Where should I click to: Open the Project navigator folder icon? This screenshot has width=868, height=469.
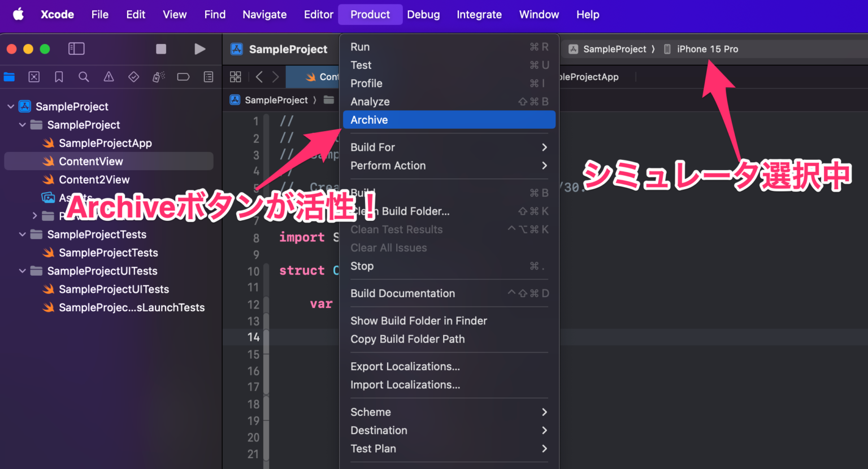pyautogui.click(x=9, y=77)
